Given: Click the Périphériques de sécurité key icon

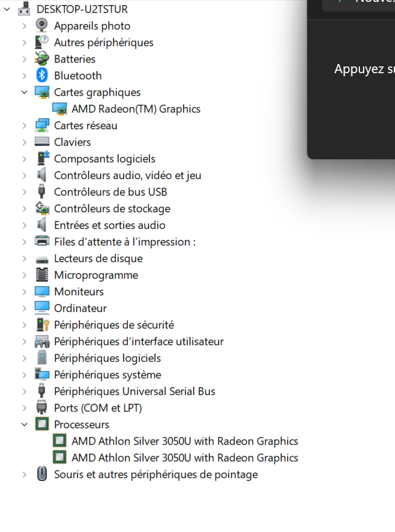Looking at the screenshot, I should 42,325.
